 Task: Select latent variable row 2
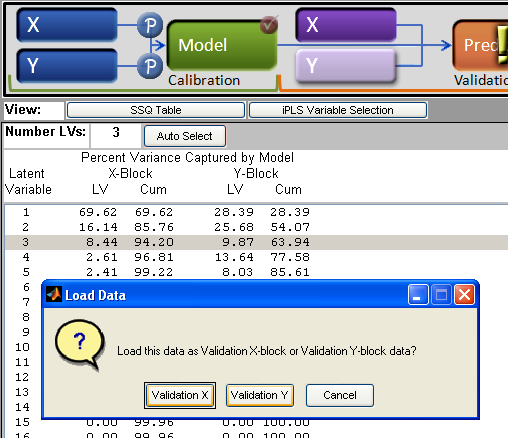[x=256, y=227]
